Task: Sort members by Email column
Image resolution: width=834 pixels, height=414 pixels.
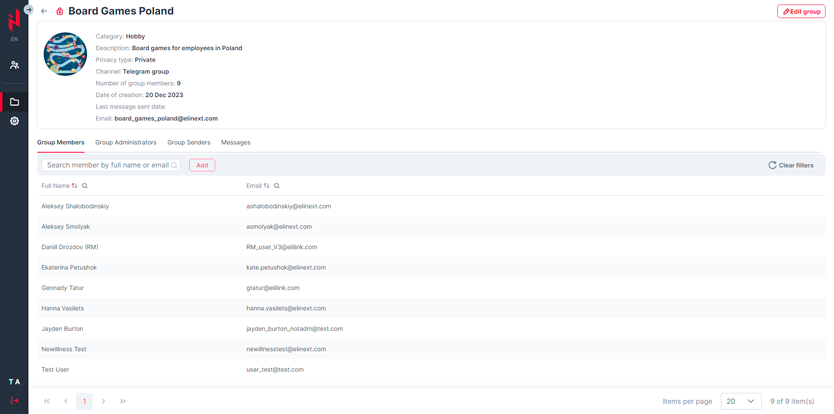Action: [x=266, y=186]
